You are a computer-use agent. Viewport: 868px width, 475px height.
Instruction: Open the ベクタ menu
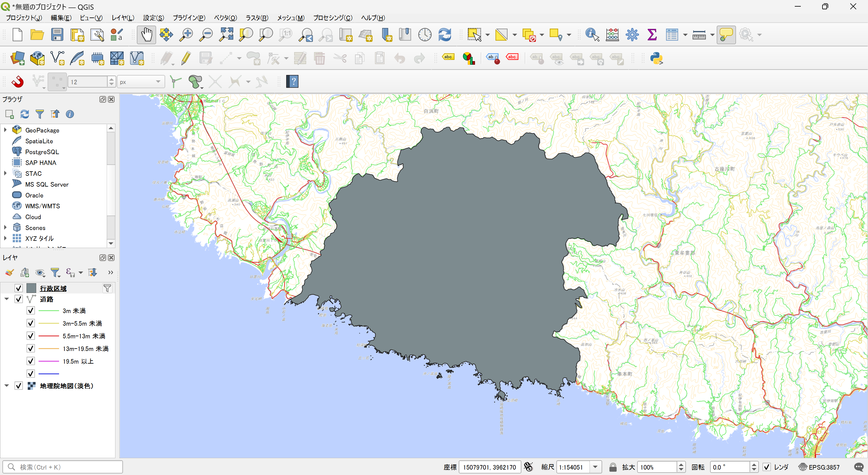pyautogui.click(x=225, y=18)
